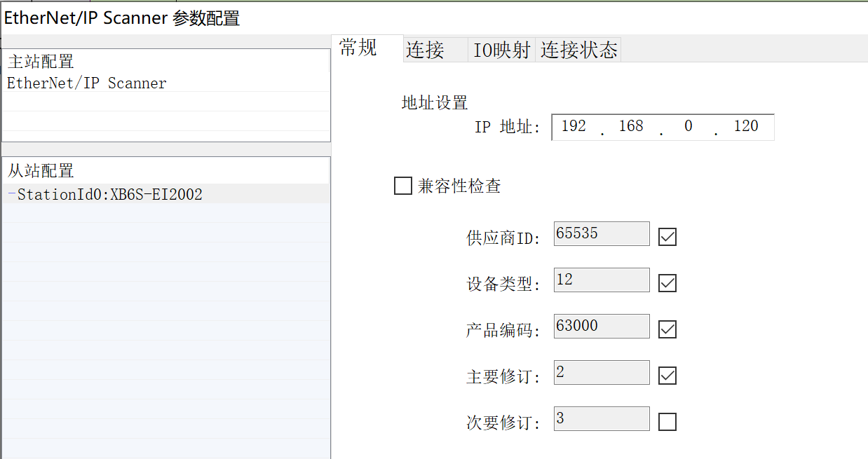Image resolution: width=868 pixels, height=459 pixels.
Task: Select EtherNet/IP Scanner under 主站配置
Action: pos(87,83)
